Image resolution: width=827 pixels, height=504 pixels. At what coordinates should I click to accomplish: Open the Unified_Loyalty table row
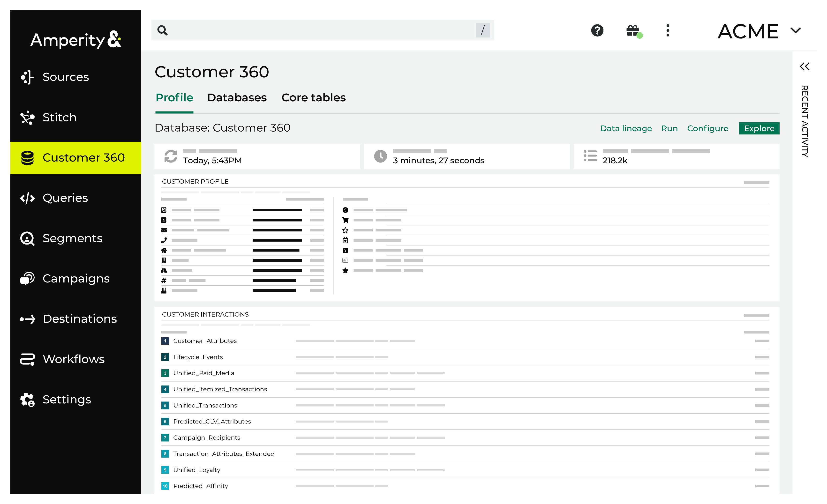coord(465,470)
